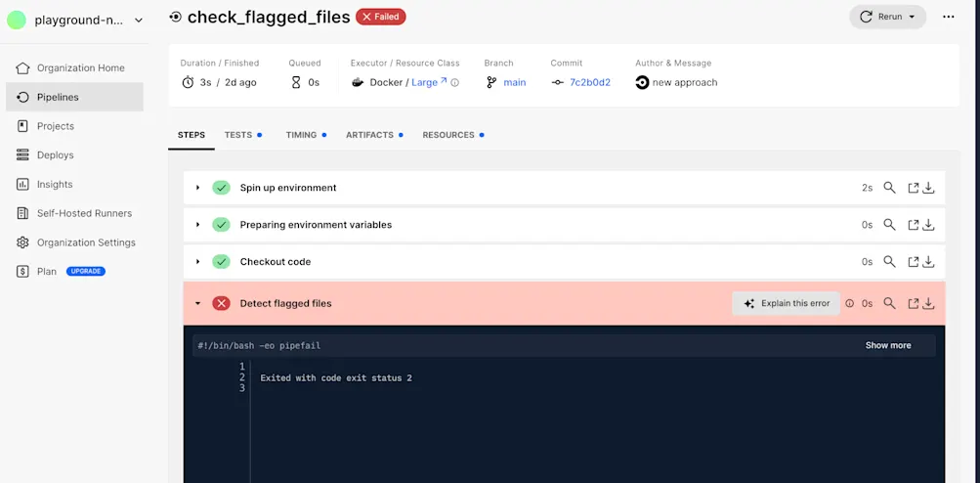Open the Rerun dropdown button

pyautogui.click(x=887, y=17)
